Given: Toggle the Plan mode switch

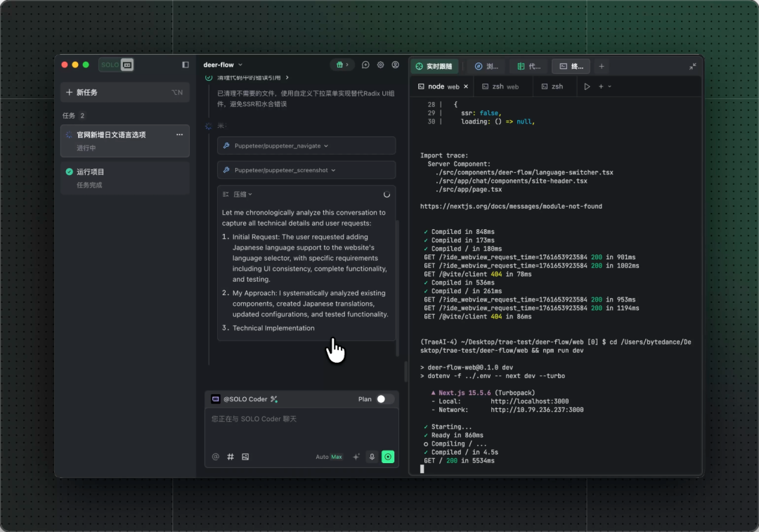Looking at the screenshot, I should coord(383,399).
